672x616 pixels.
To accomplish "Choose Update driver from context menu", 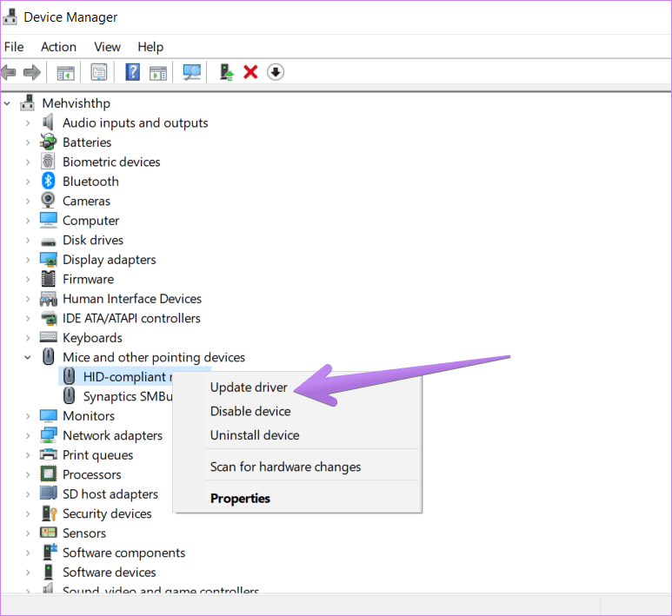I will 249,387.
